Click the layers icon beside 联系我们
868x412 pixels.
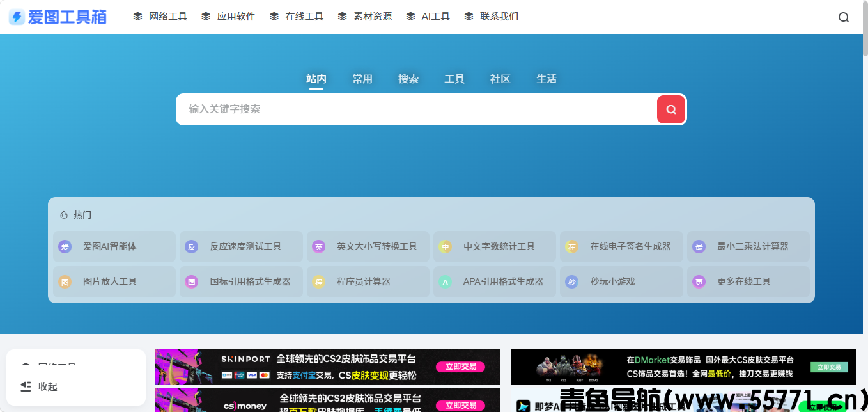point(469,17)
